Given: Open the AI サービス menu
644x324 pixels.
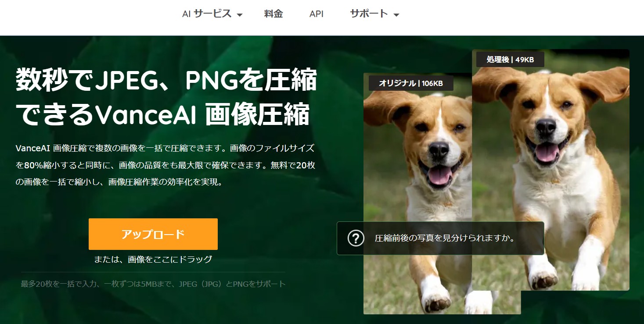Looking at the screenshot, I should click(212, 14).
